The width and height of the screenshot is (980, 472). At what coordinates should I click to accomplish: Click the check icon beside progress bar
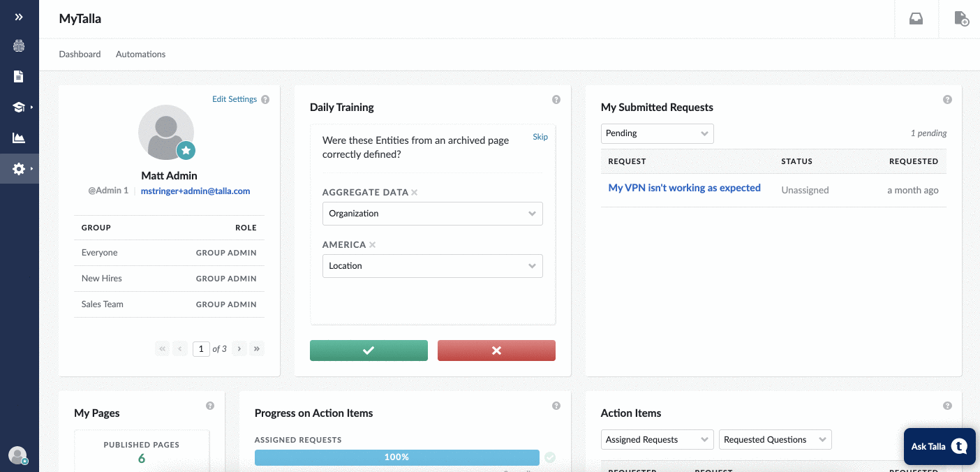click(550, 457)
